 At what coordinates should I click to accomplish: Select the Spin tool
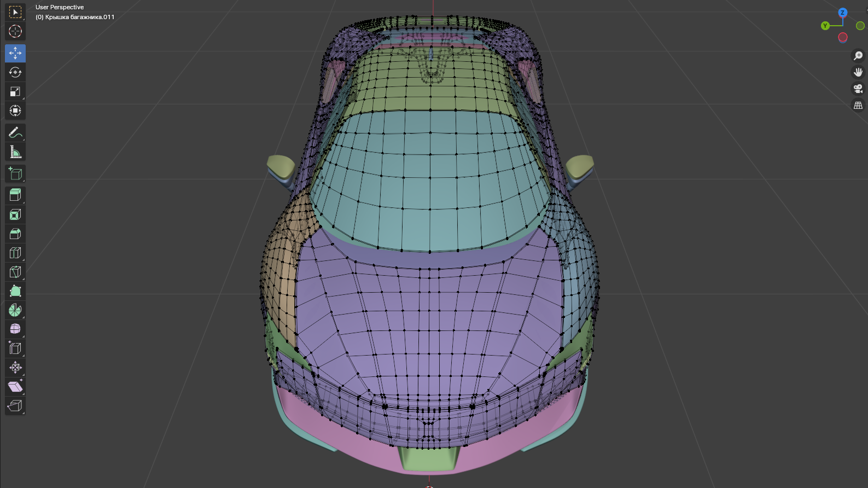15,310
